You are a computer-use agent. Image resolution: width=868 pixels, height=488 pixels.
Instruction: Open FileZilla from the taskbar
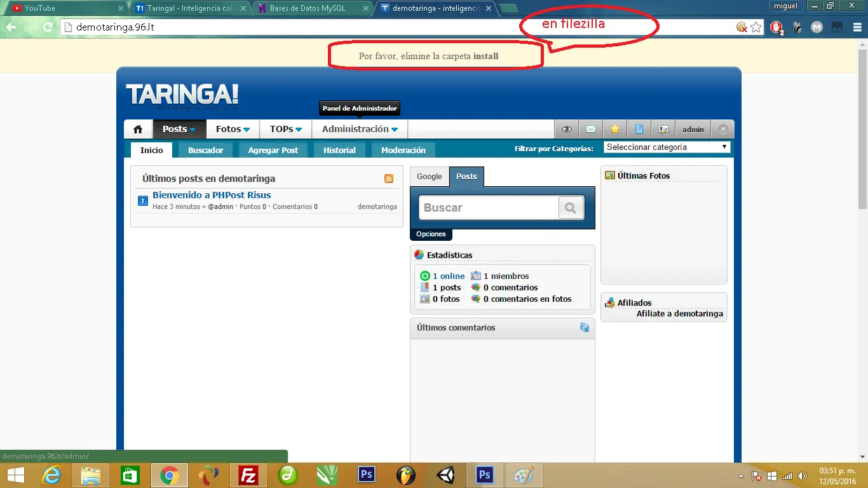tap(248, 475)
